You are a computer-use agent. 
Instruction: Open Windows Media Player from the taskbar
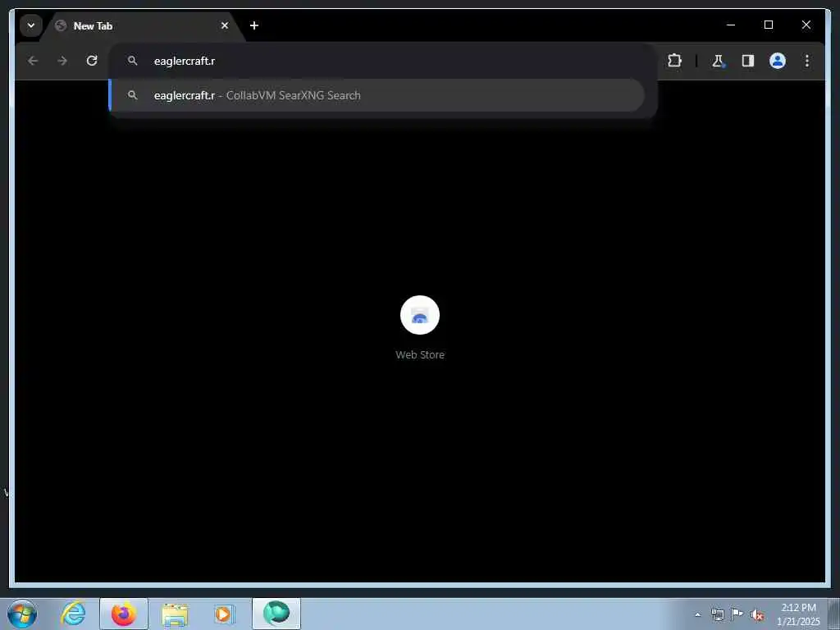tap(224, 614)
